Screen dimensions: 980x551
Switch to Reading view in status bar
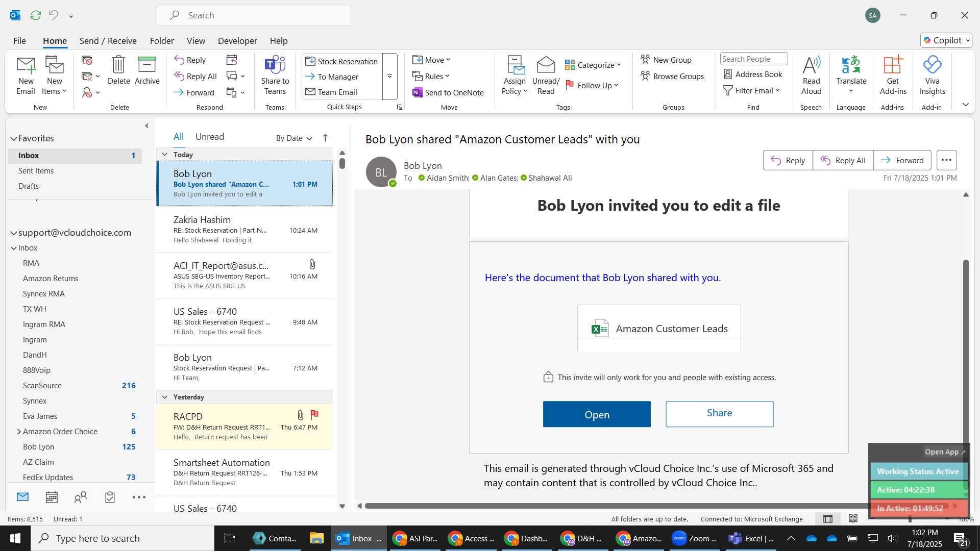[853, 519]
